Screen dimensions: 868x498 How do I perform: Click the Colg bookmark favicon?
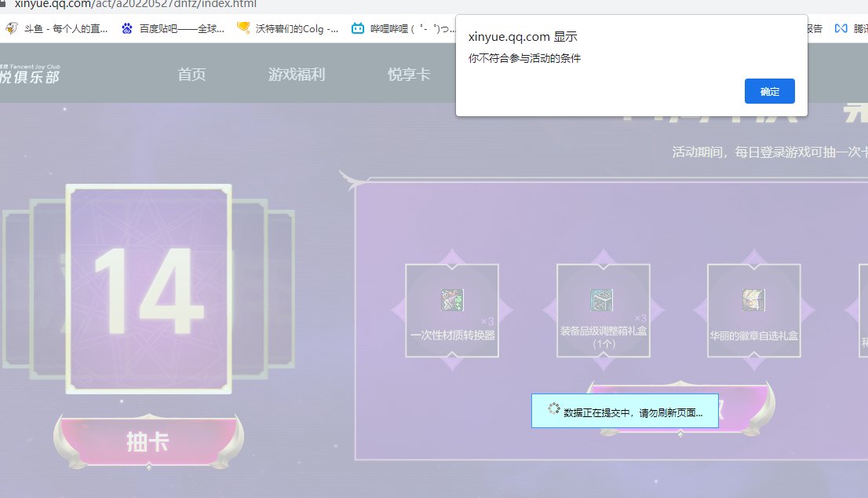[243, 27]
